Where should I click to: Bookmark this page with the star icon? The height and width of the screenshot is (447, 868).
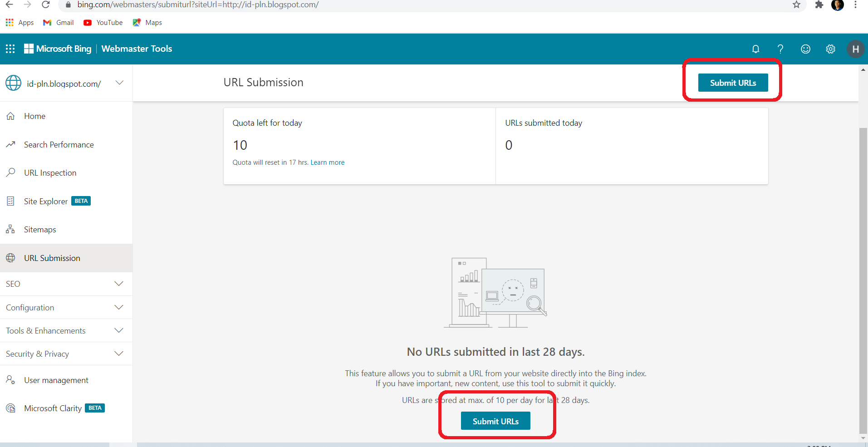pos(796,5)
